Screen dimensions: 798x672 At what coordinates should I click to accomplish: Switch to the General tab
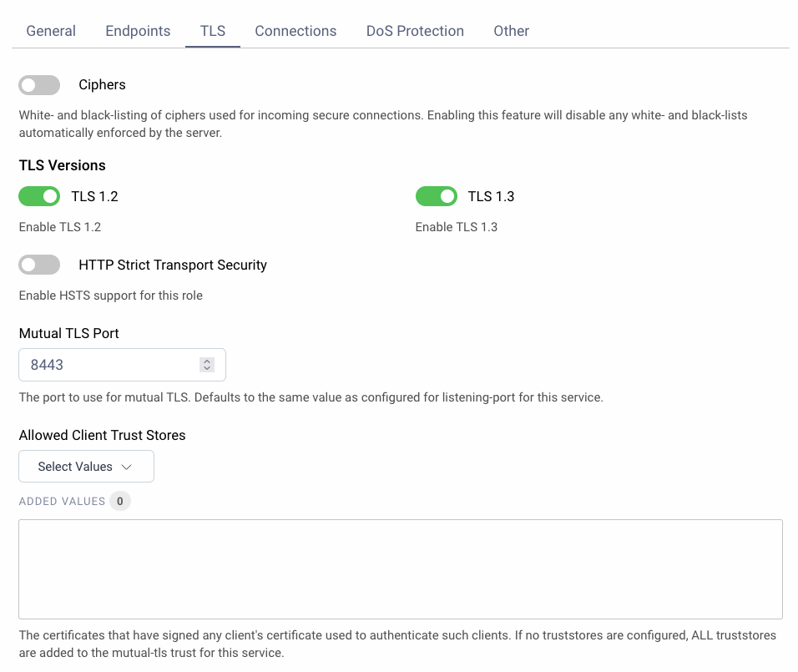(51, 31)
